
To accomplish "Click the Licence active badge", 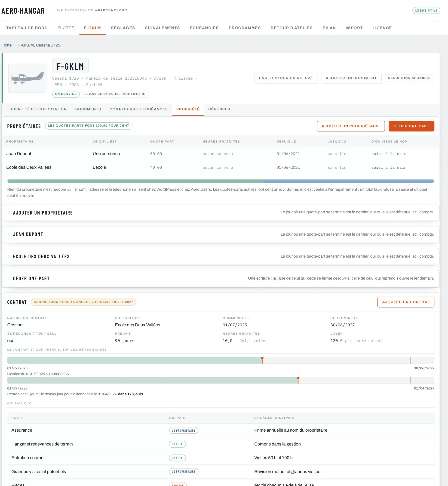I will tap(426, 10).
